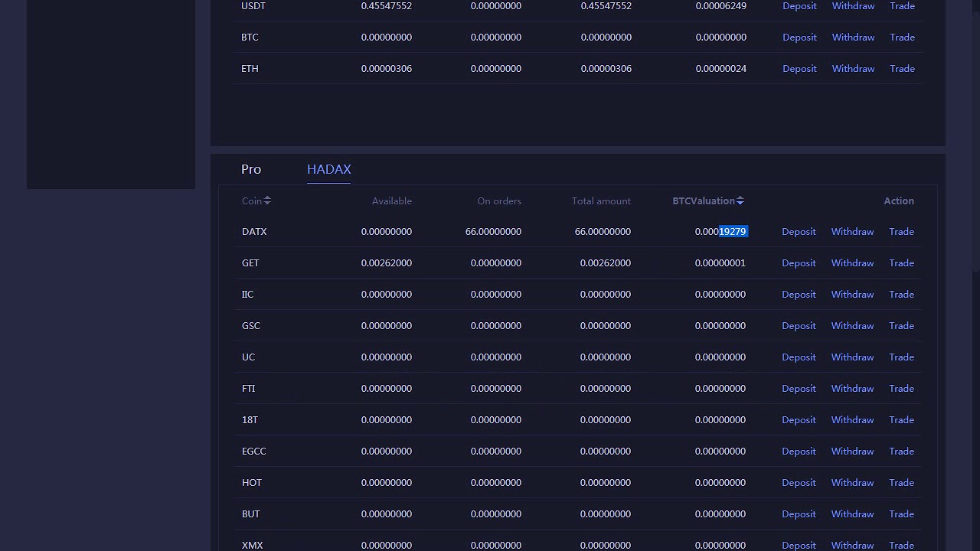Deposit BUT
The image size is (980, 551).
pyautogui.click(x=799, y=514)
